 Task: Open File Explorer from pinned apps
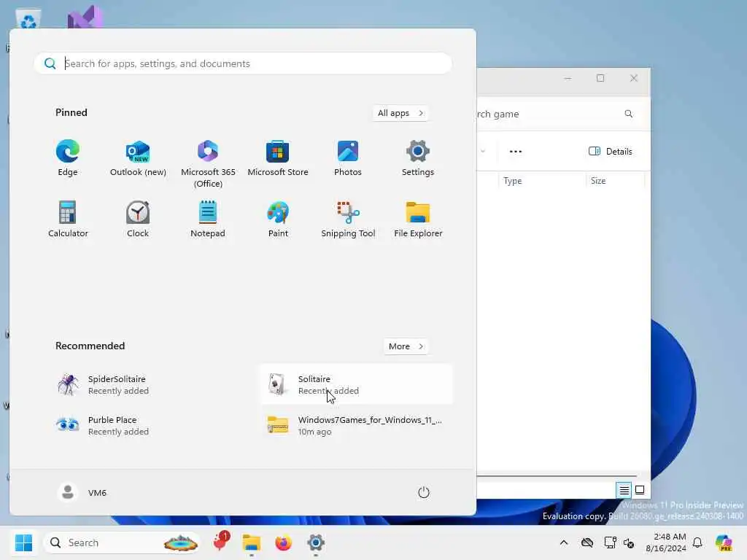tap(418, 219)
